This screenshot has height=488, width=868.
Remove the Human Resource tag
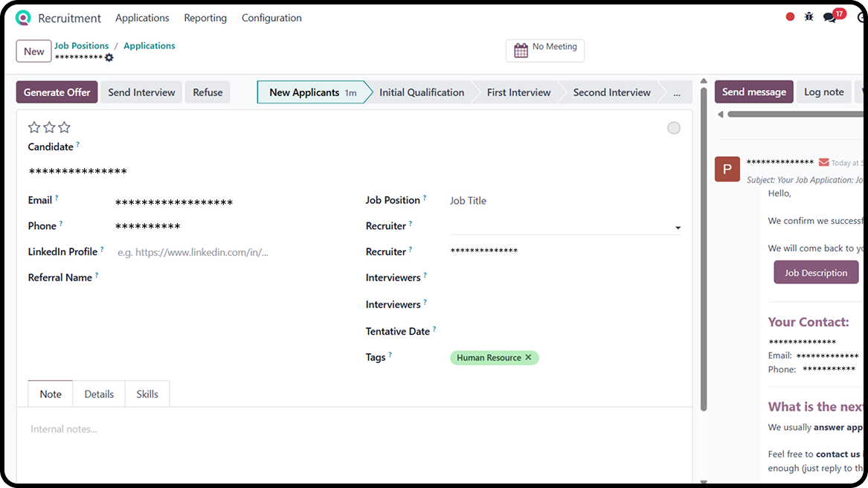coord(528,358)
